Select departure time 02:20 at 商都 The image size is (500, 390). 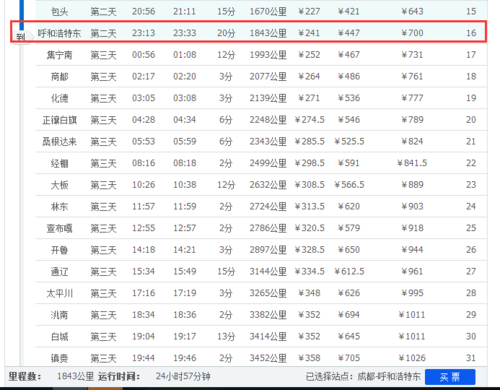(184, 77)
